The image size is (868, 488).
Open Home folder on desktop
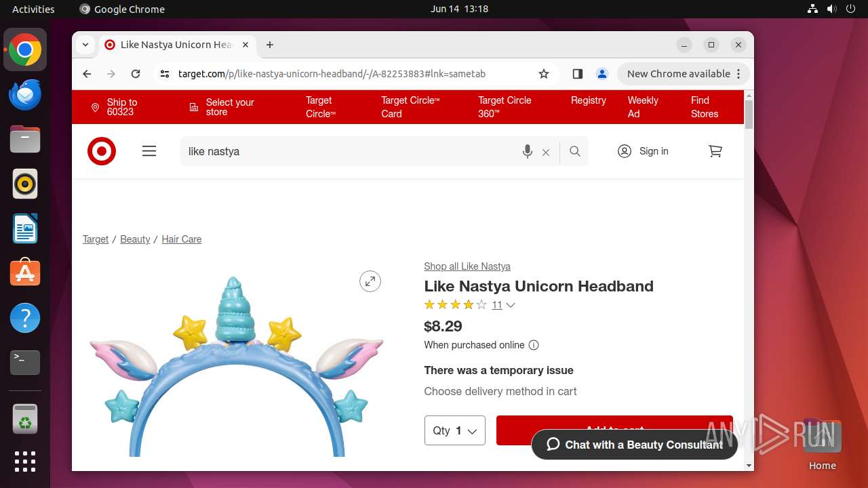point(822,445)
